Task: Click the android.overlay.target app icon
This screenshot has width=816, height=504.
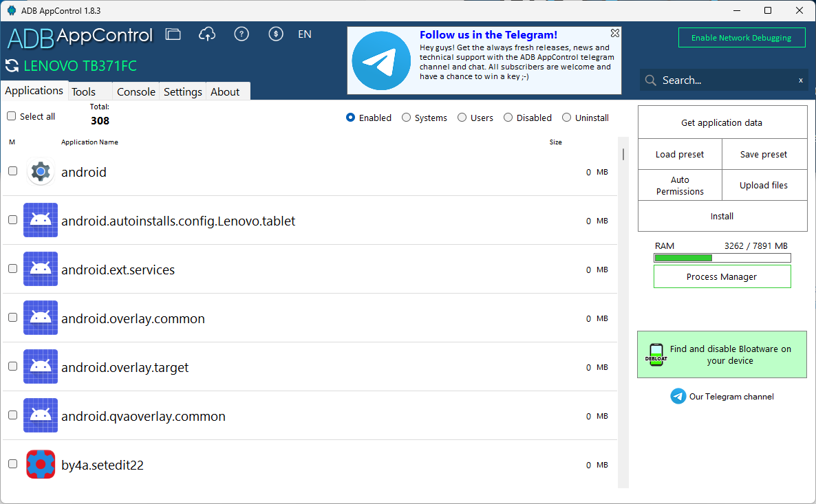Action: tap(41, 366)
